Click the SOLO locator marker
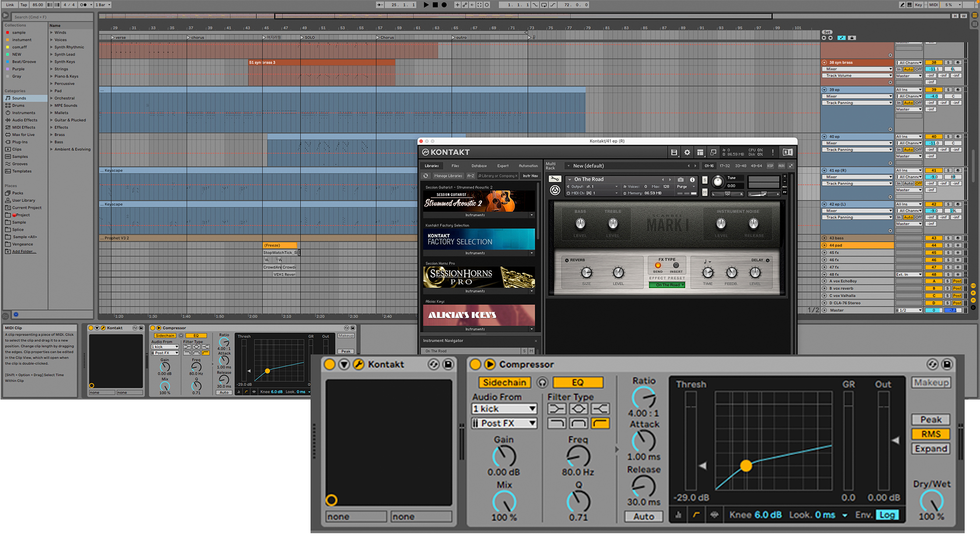Image resolution: width=980 pixels, height=548 pixels. (x=307, y=37)
